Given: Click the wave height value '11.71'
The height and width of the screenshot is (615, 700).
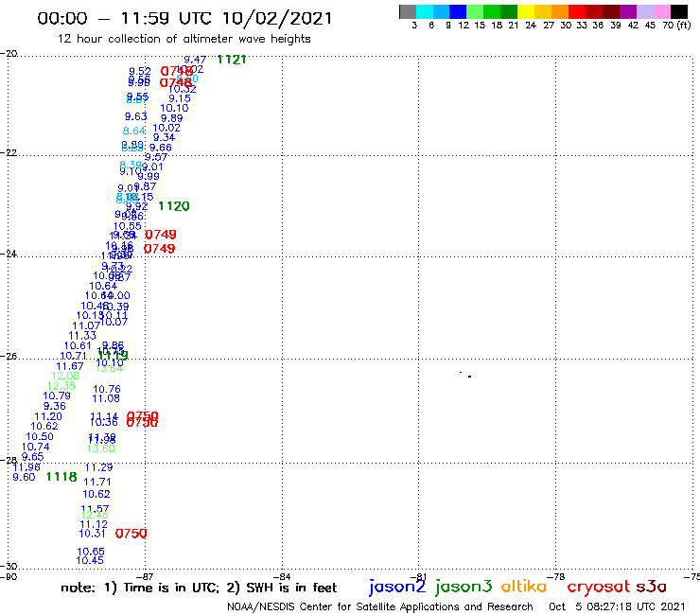Looking at the screenshot, I should tap(96, 482).
